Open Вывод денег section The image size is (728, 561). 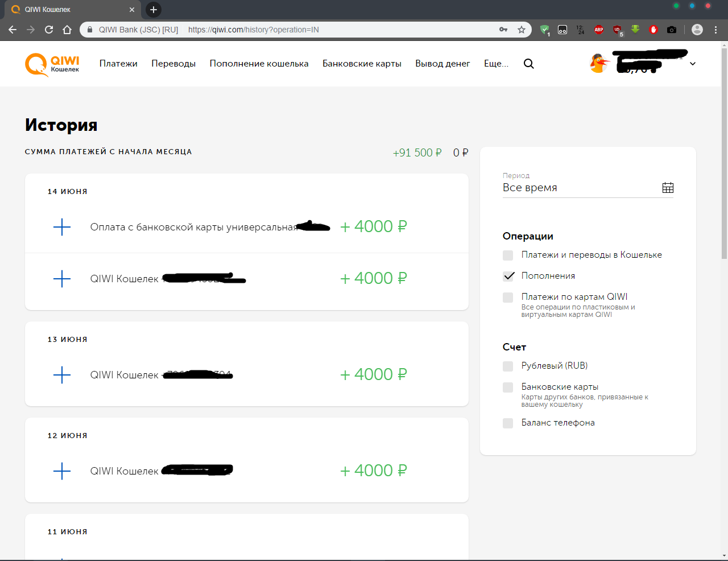(442, 64)
